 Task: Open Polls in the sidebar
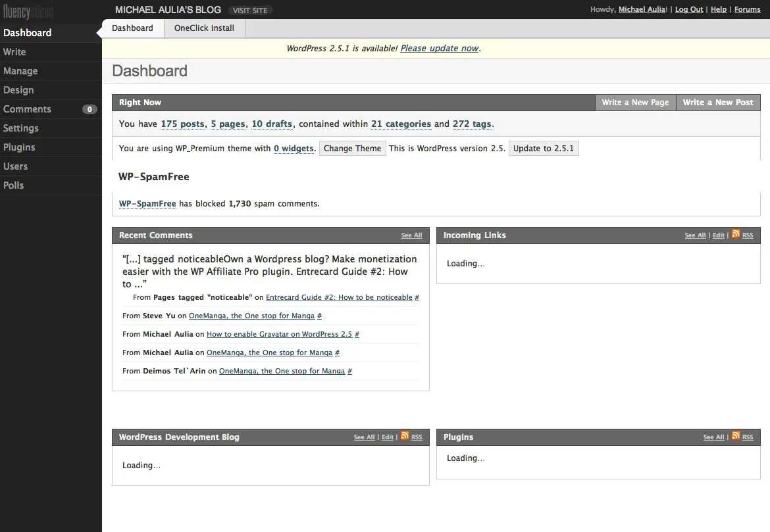click(x=51, y=185)
